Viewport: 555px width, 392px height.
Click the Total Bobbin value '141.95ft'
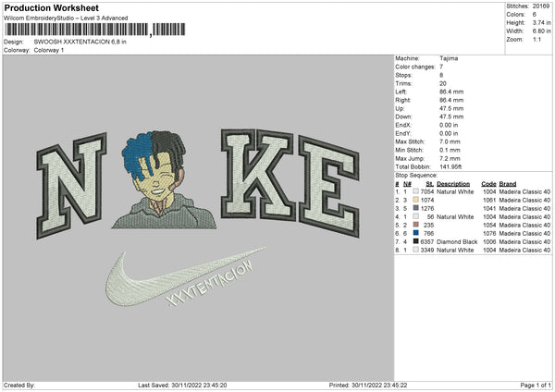(x=451, y=167)
